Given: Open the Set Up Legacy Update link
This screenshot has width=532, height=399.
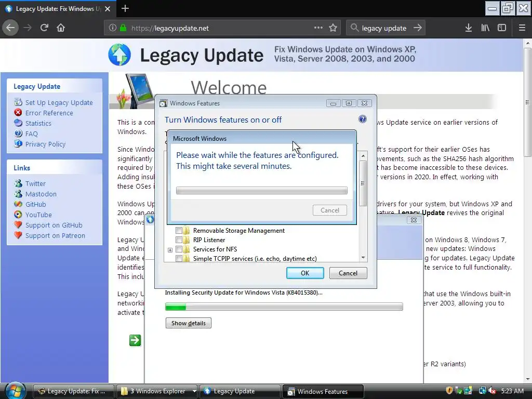Looking at the screenshot, I should [59, 102].
